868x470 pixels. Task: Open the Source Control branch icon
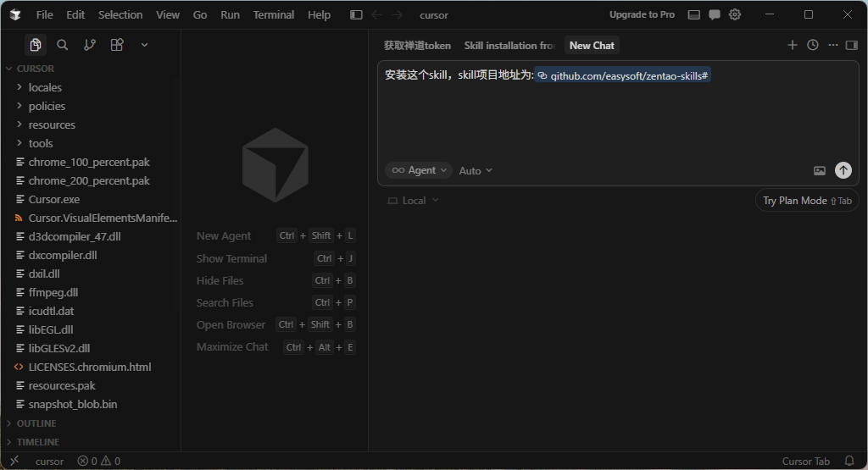[x=90, y=45]
